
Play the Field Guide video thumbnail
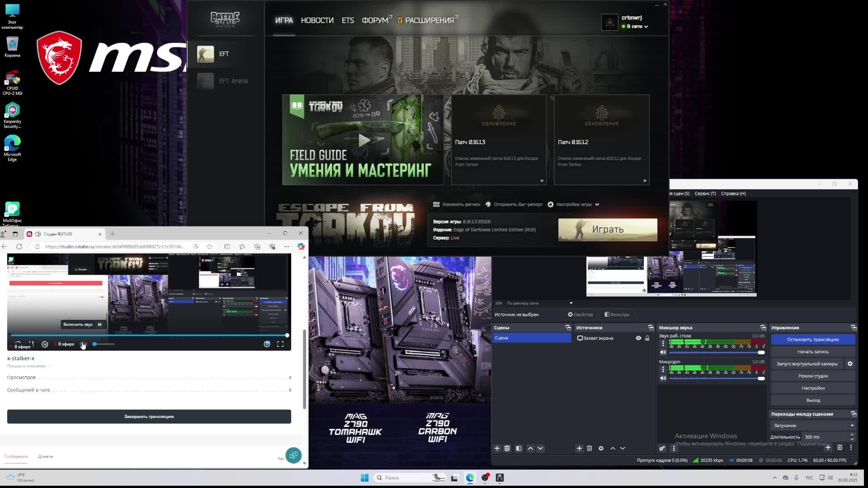363,140
